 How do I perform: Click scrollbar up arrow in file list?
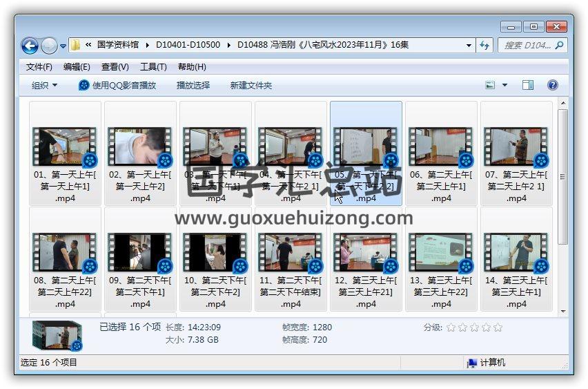click(563, 103)
